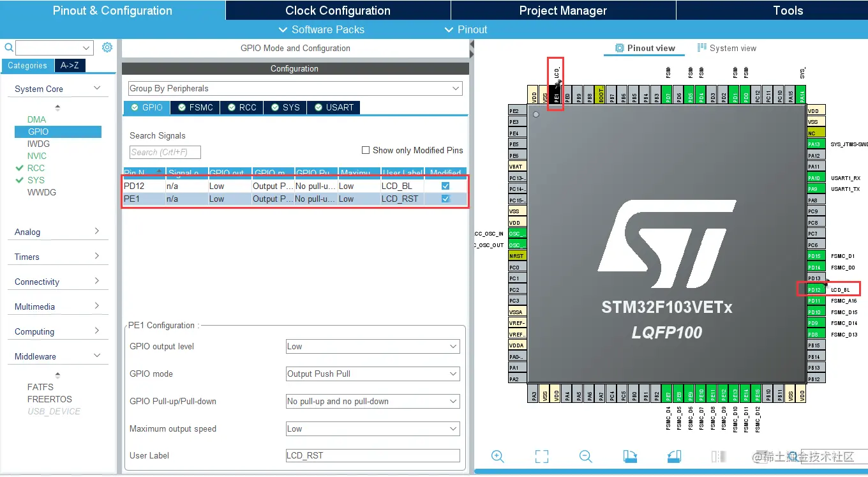This screenshot has height=477, width=868.
Task: Open the Tools tab
Action: click(788, 10)
